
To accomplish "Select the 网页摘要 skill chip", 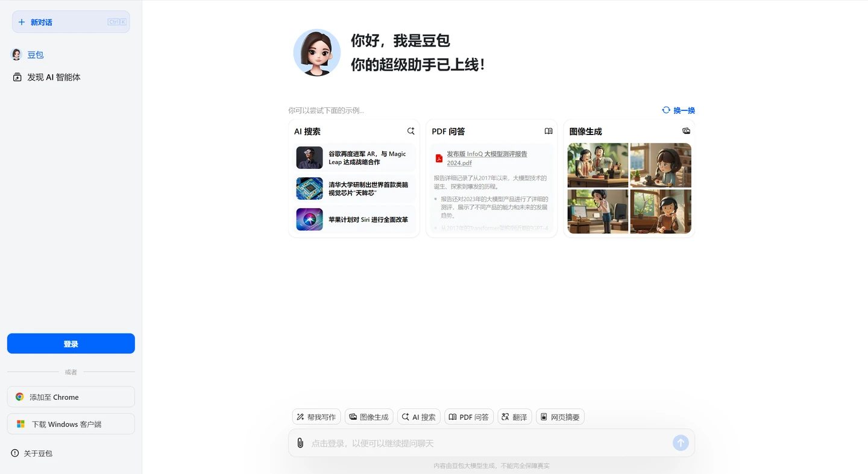I will pos(559,416).
